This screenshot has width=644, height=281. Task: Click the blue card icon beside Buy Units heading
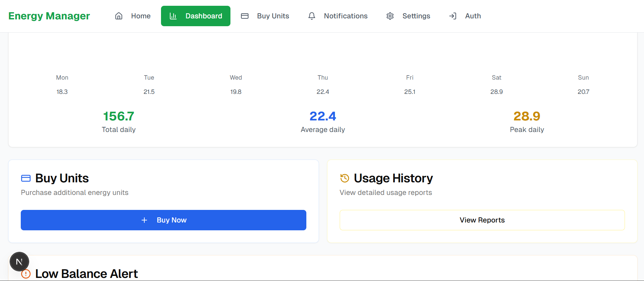pyautogui.click(x=26, y=178)
